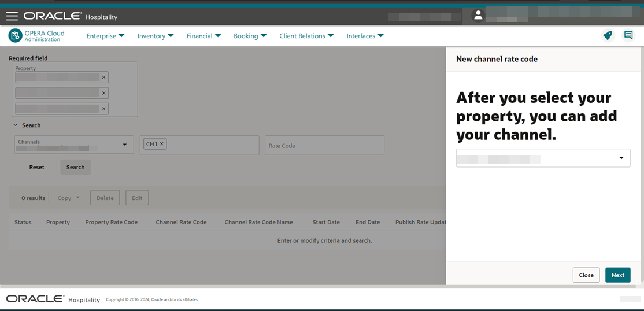Click the Edit button
The width and height of the screenshot is (644, 311).
tap(137, 198)
